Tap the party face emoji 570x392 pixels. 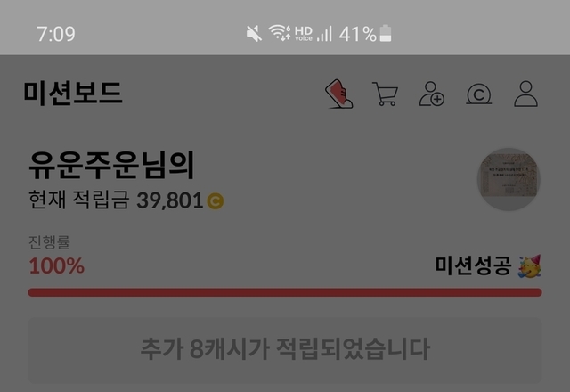(530, 266)
